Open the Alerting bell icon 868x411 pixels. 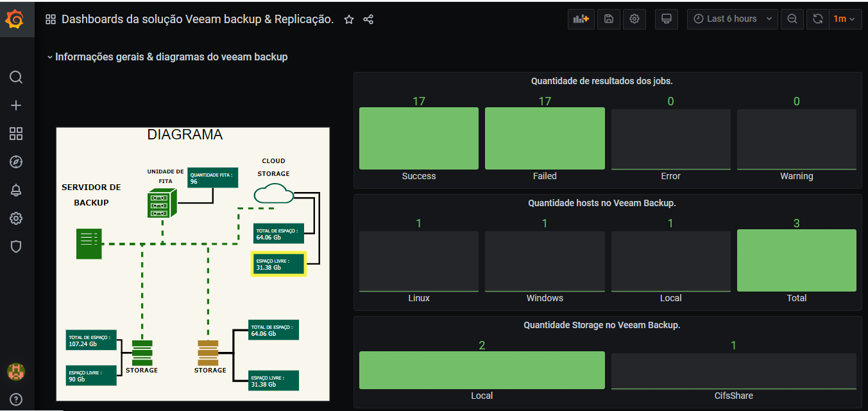(x=16, y=190)
